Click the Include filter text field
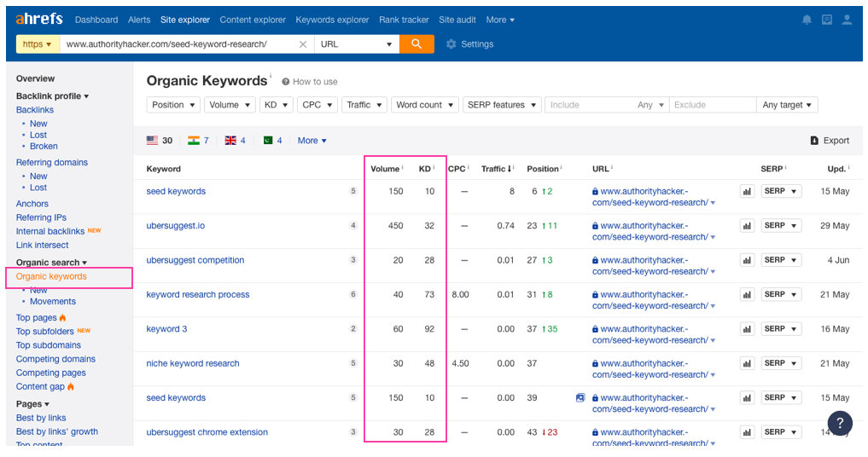The image size is (868, 457). (589, 105)
